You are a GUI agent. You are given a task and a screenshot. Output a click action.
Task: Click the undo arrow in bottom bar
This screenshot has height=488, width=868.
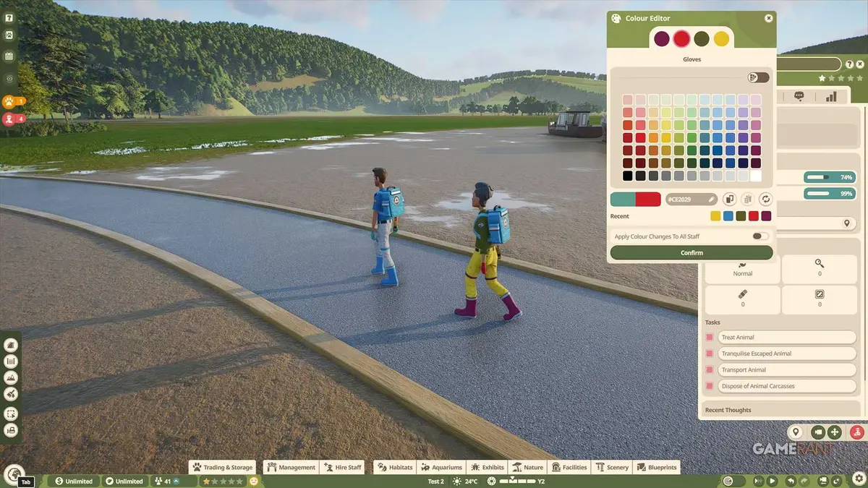coord(791,481)
